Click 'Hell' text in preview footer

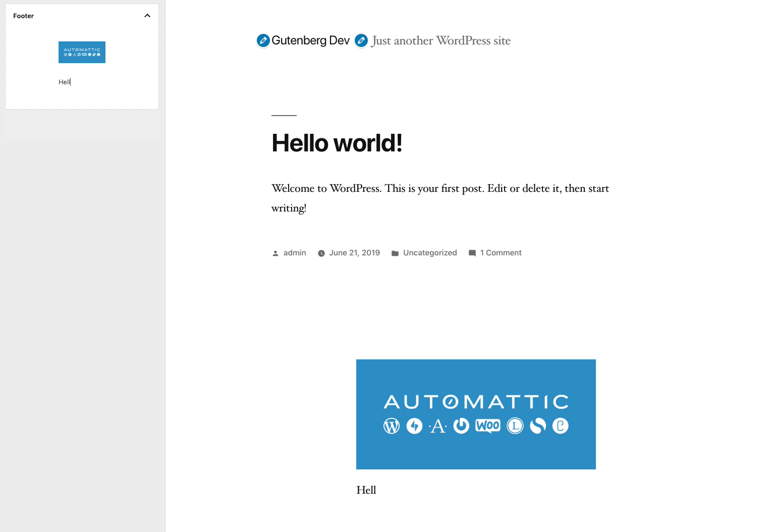click(x=366, y=490)
